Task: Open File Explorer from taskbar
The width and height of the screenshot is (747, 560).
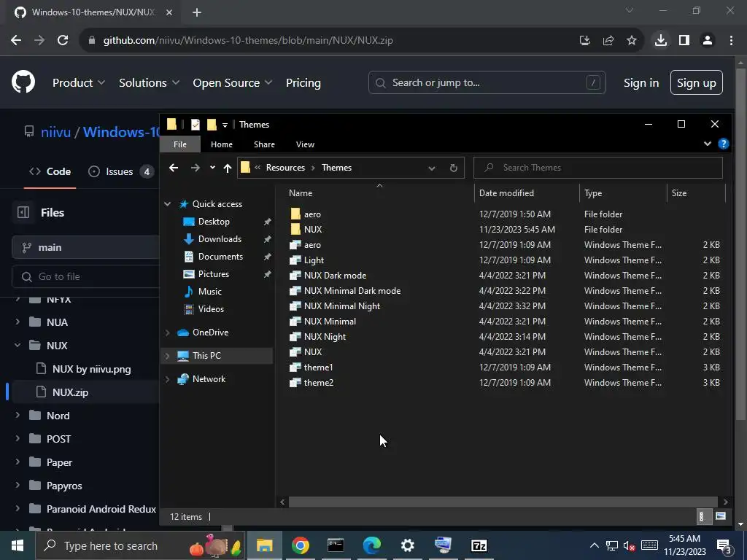Action: coord(264,545)
